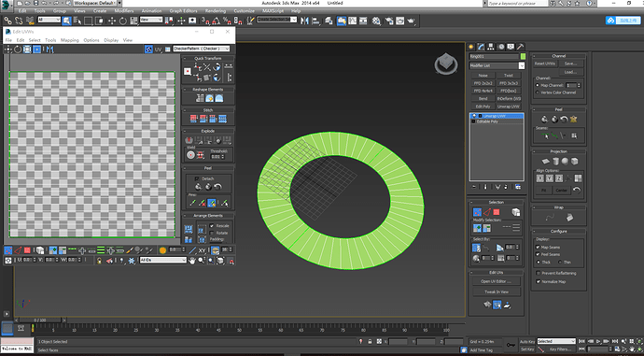This screenshot has height=356, width=644.
Task: Enable Prevent Reflattening checkbox
Action: coord(538,273)
